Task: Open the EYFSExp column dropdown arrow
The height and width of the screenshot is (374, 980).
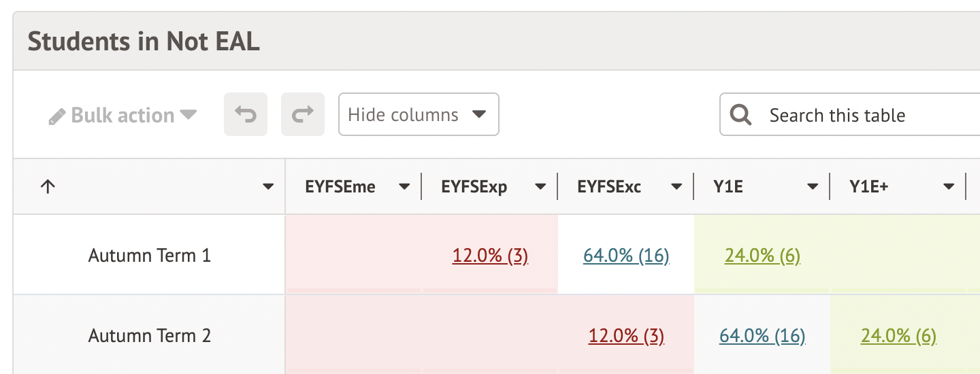Action: [540, 187]
